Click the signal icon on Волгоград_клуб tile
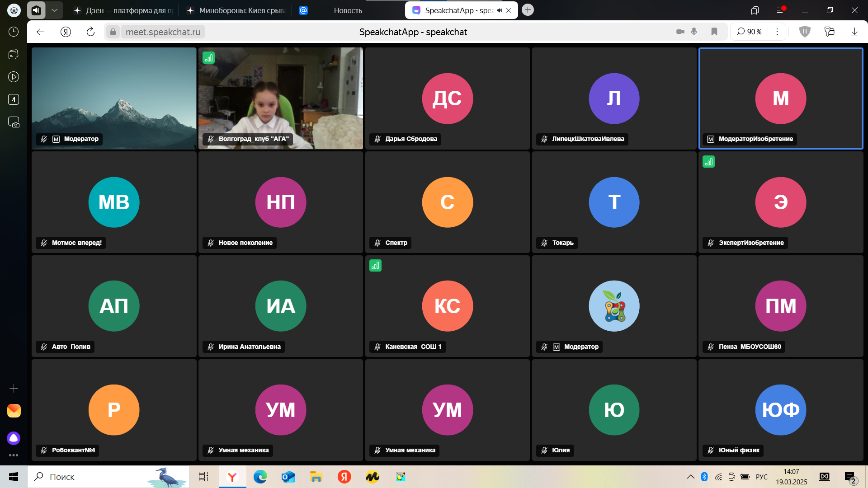The width and height of the screenshot is (868, 488). pyautogui.click(x=208, y=58)
